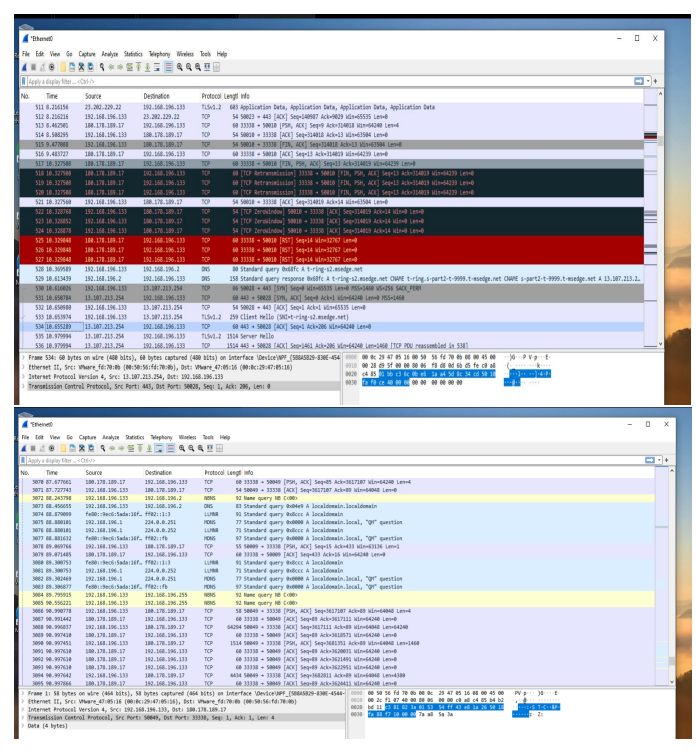Select packet 533 Client Hello in top window
Viewport: 696px width, 752px height.
(x=331, y=317)
